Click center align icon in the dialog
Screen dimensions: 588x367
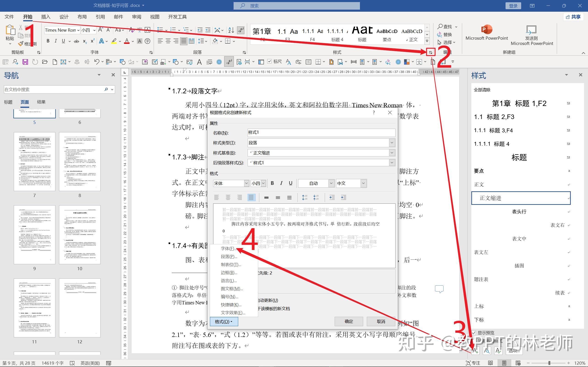coord(228,197)
